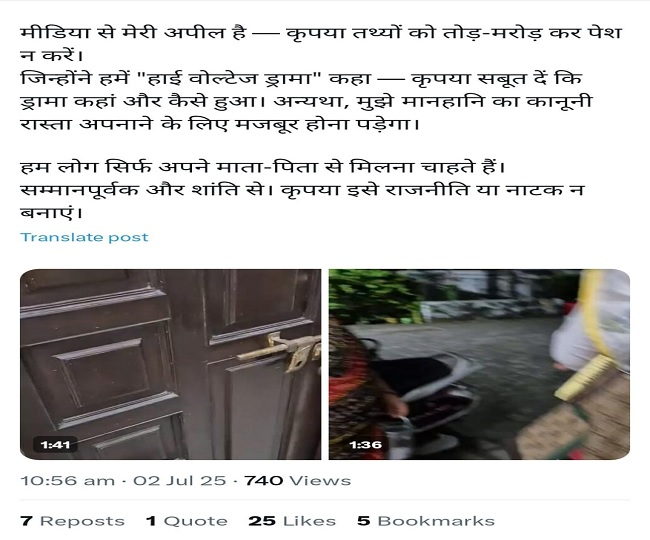This screenshot has height=540, width=650.
Task: Click the line starting 'रास्ता अपनाने के लिए'
Action: (220, 123)
